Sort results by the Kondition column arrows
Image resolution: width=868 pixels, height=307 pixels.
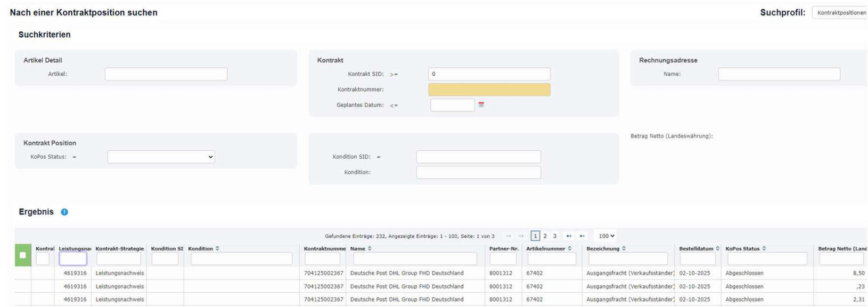(x=217, y=249)
